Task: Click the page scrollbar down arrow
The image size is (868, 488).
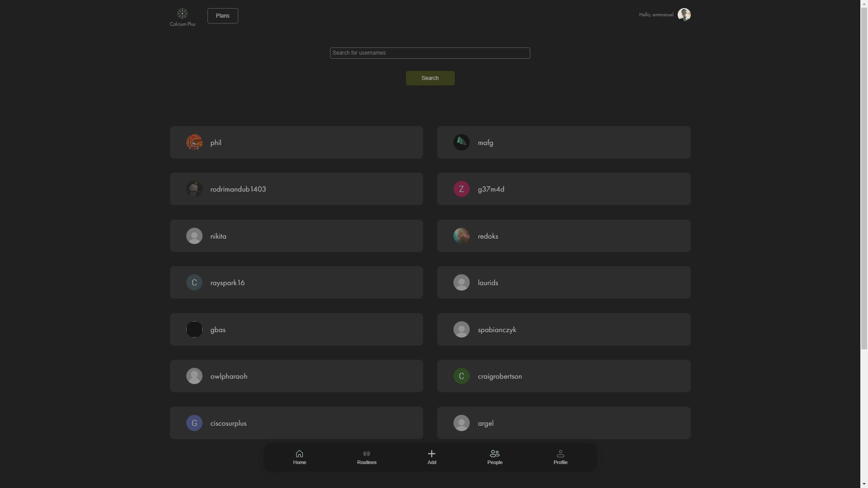Action: click(x=864, y=484)
